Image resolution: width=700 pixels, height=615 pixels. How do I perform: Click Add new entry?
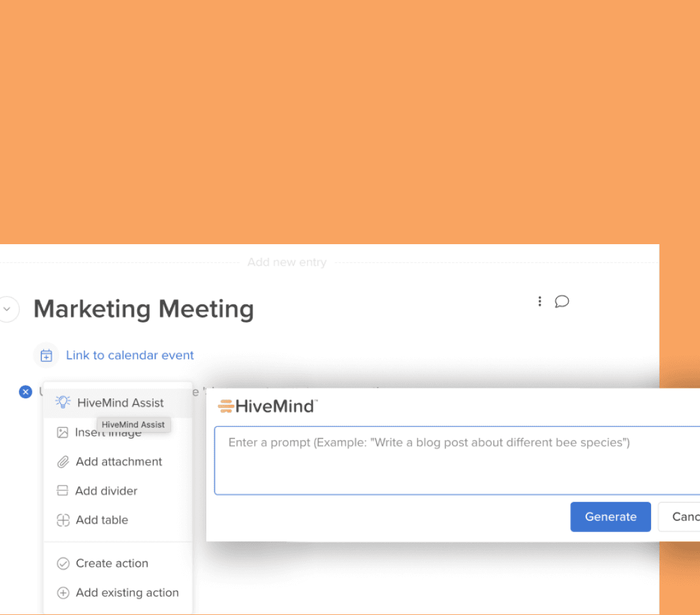287,262
